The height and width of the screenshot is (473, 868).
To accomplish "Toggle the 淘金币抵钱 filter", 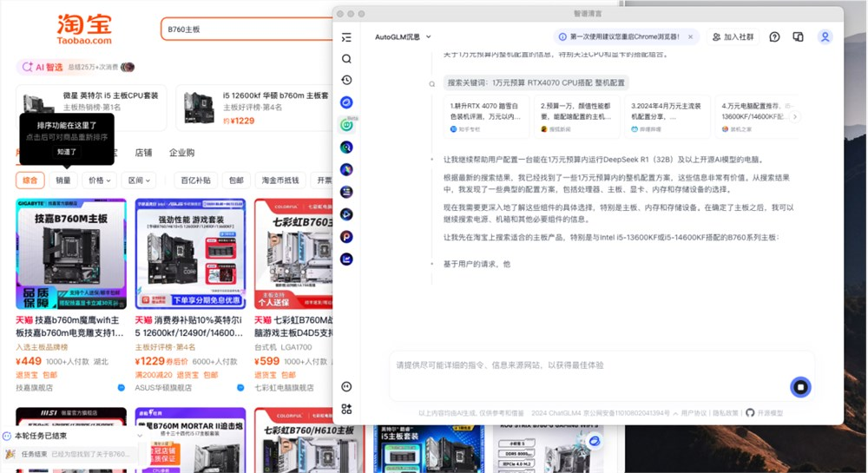I will tap(280, 181).
